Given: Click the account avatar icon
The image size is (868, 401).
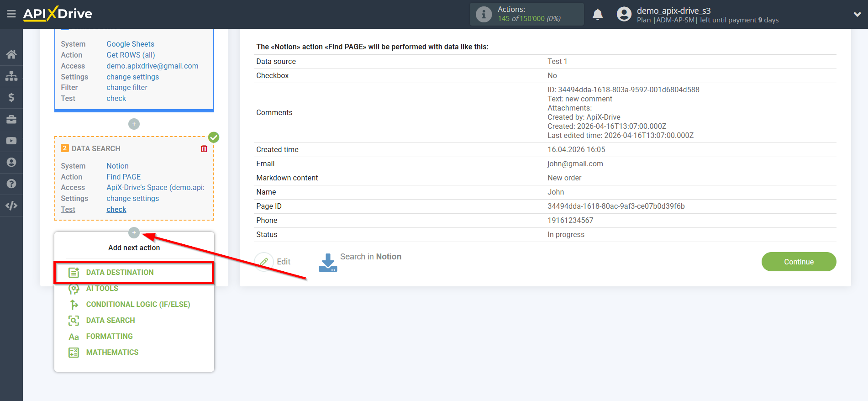Looking at the screenshot, I should [x=624, y=14].
